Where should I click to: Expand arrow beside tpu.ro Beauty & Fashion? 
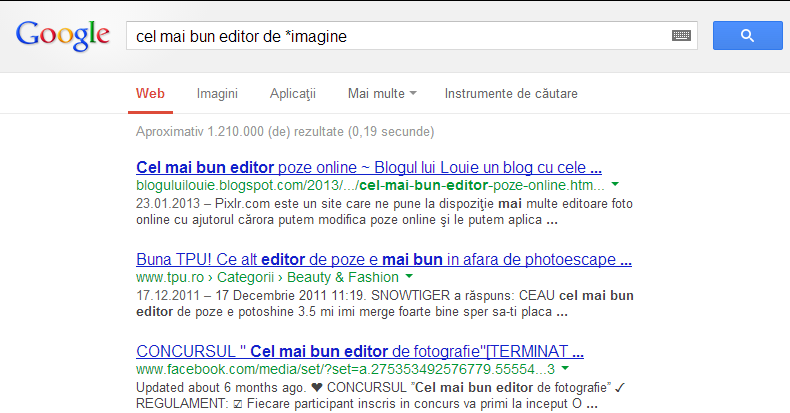tap(409, 277)
